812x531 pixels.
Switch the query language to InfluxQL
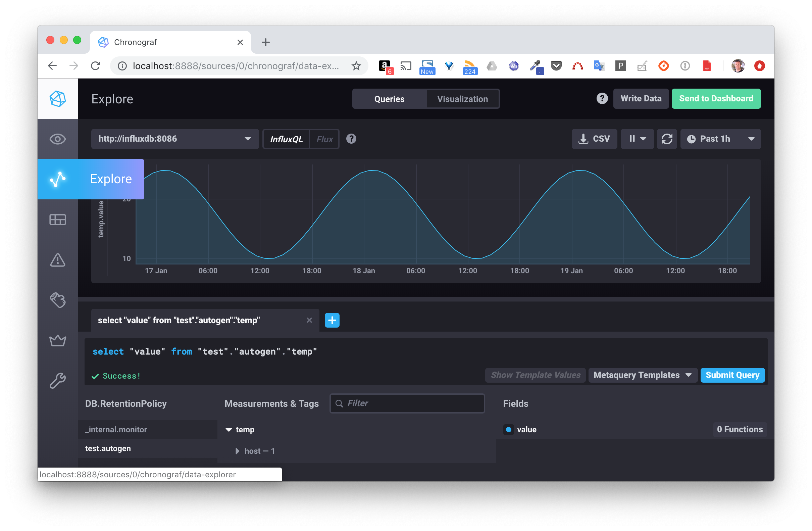(286, 139)
